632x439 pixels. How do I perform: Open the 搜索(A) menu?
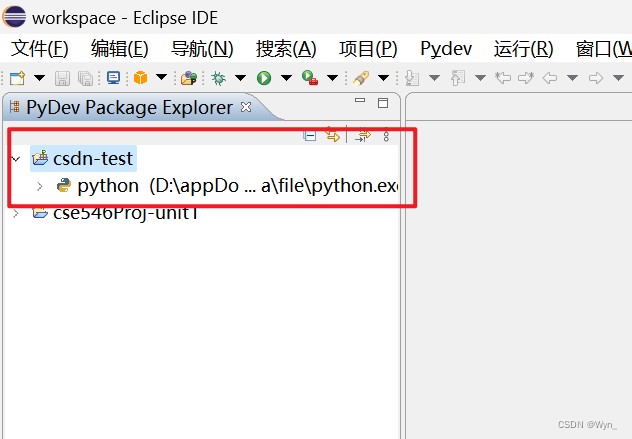point(286,49)
